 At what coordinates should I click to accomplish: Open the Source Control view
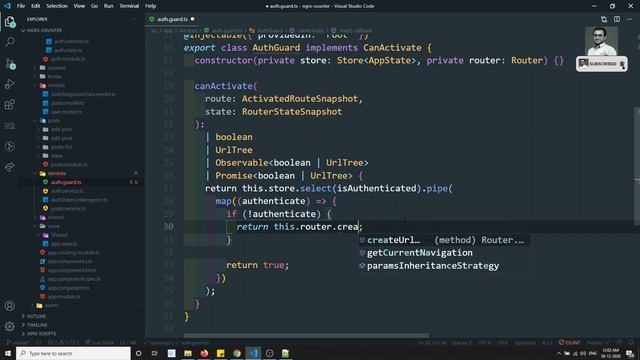point(10,63)
